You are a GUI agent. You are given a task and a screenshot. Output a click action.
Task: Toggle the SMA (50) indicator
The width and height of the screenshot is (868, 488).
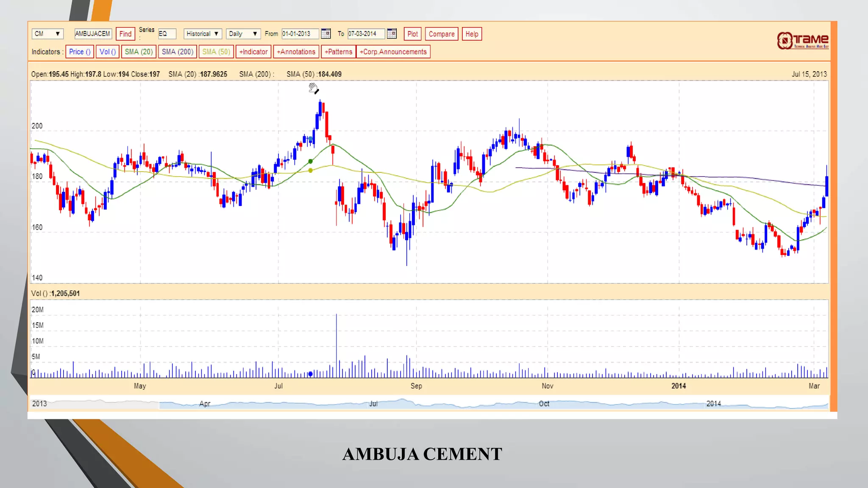coord(216,52)
